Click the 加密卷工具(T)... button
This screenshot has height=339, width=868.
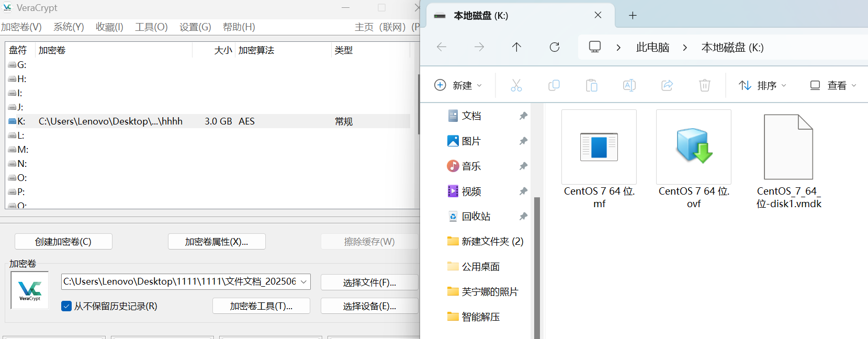pyautogui.click(x=261, y=306)
